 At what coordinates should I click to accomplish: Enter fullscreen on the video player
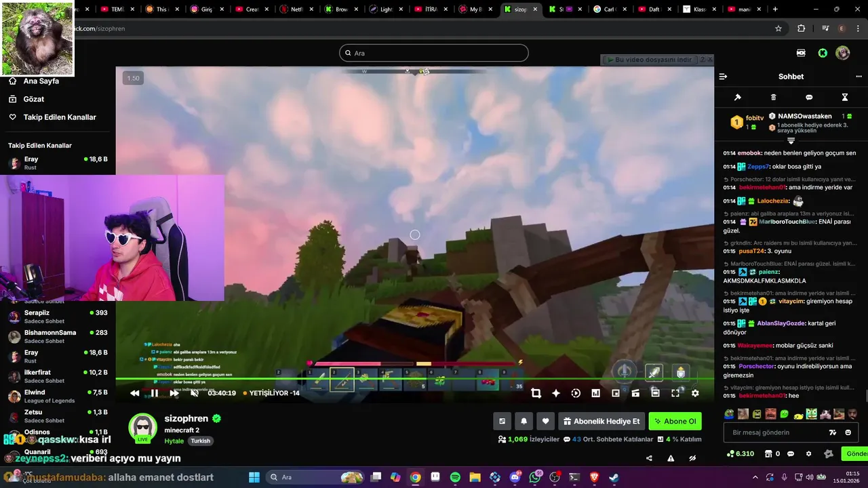pos(675,393)
